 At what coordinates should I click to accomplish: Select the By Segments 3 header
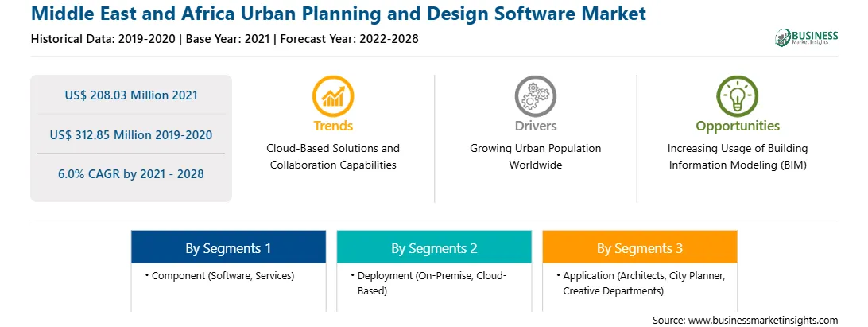pyautogui.click(x=640, y=247)
